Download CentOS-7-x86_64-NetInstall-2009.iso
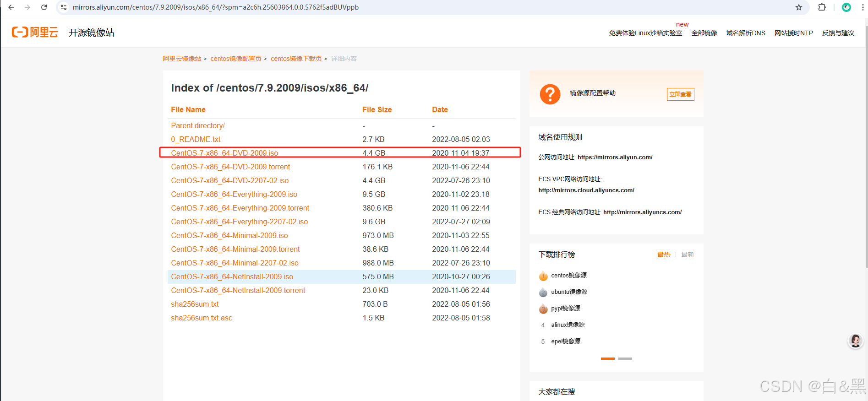The width and height of the screenshot is (868, 401). click(x=232, y=276)
